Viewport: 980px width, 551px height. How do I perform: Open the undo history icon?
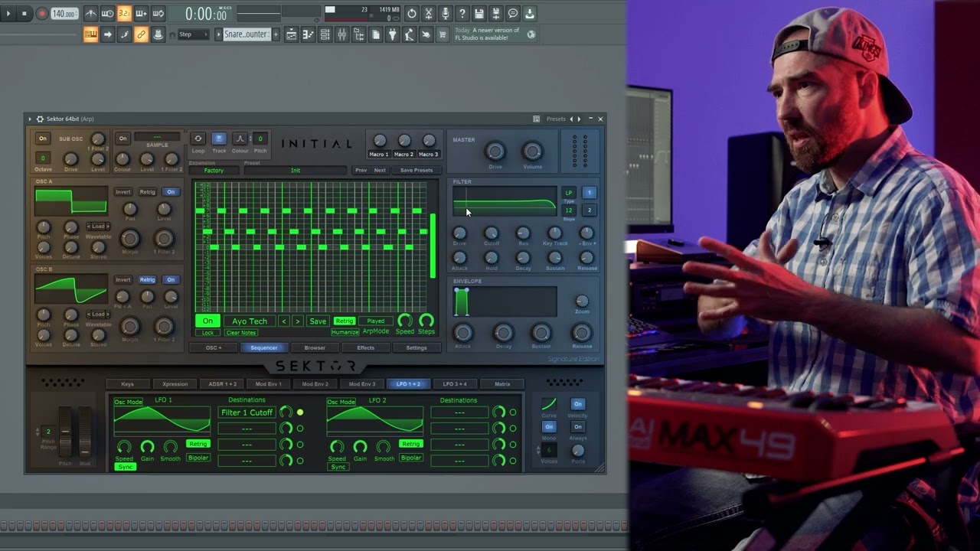coord(412,14)
